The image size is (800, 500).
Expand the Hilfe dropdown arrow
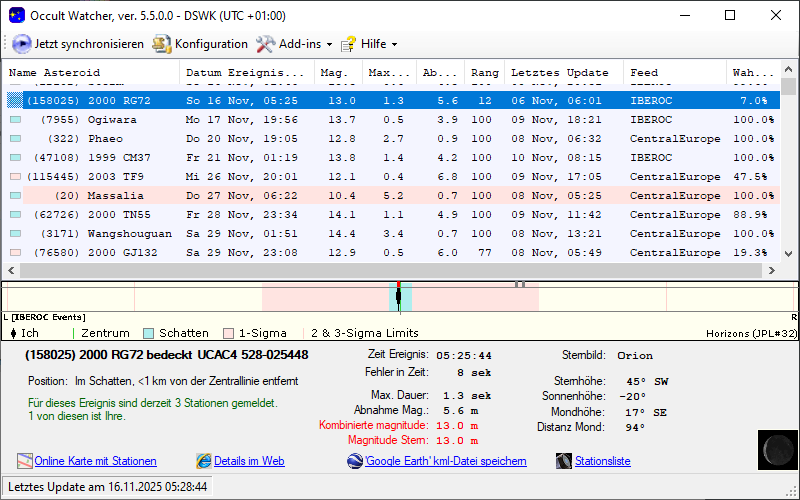click(x=394, y=45)
